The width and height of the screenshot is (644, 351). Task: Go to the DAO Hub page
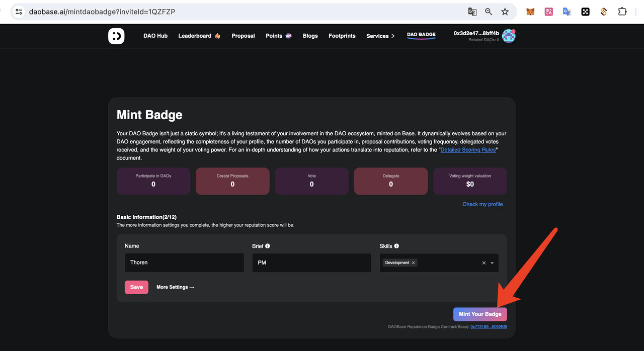click(155, 36)
